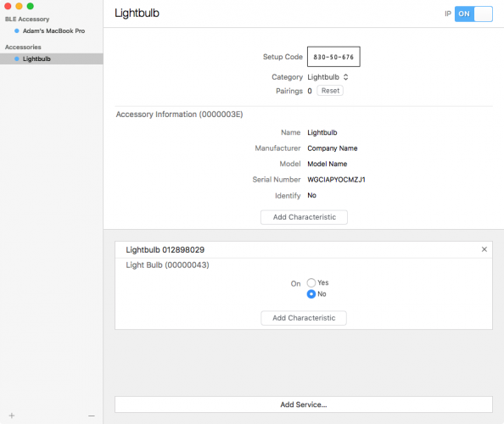Click the Accessory Information (0000003E) heading
The image size is (504, 424).
[179, 114]
